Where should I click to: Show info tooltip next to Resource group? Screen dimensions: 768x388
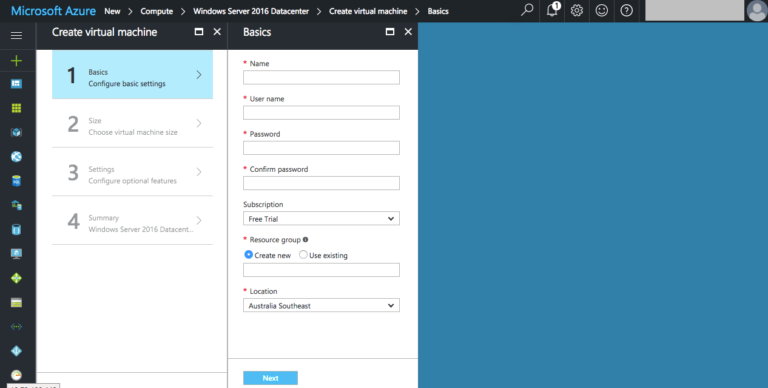coord(305,240)
